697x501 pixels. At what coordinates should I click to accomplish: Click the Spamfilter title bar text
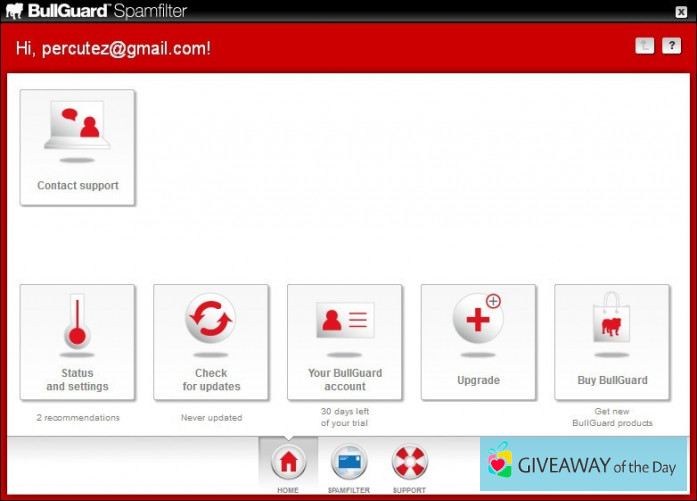point(148,12)
